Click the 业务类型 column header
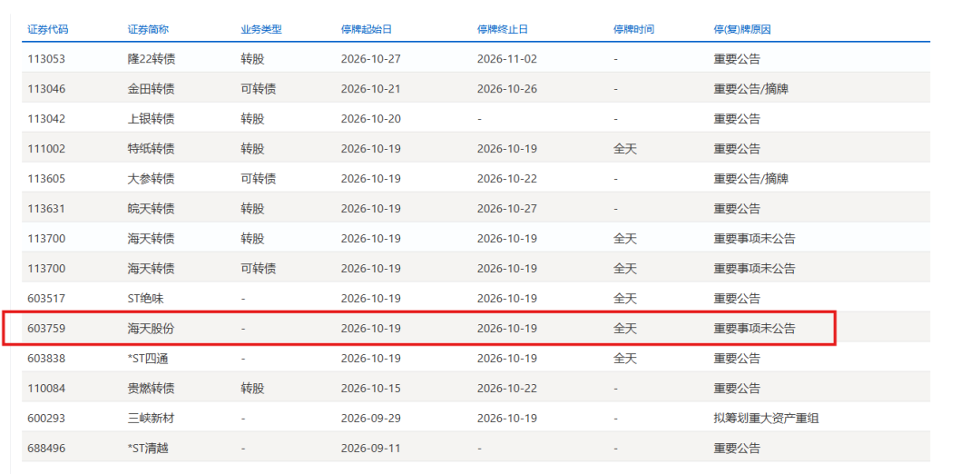980x474 pixels. (261, 29)
